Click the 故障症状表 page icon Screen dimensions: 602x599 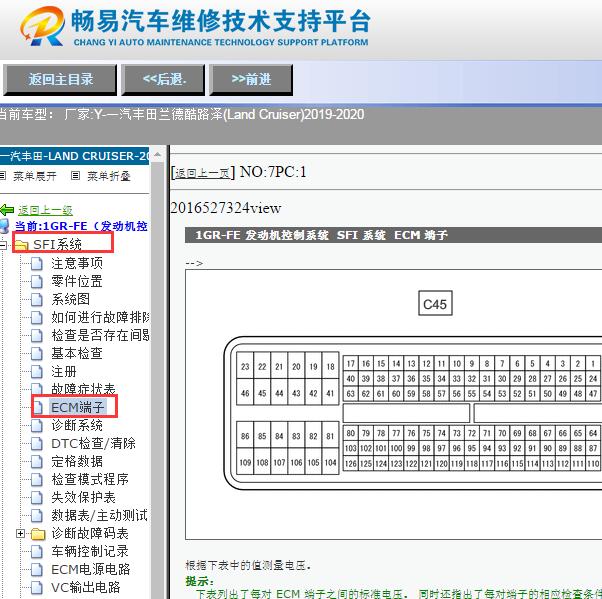[37, 389]
